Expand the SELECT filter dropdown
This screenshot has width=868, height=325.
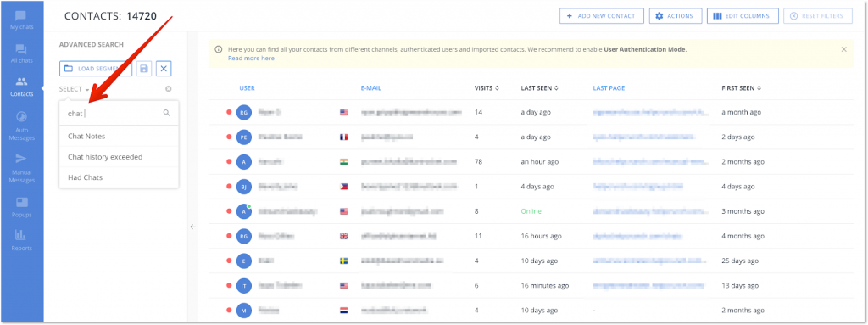75,89
